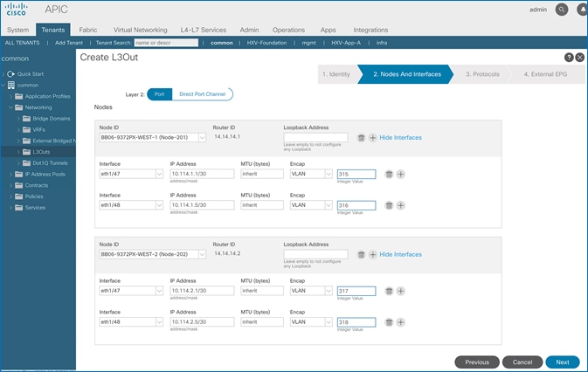Open Encap dropdown for VLAN 315
Viewport: 588px width, 372px height.
(x=329, y=174)
